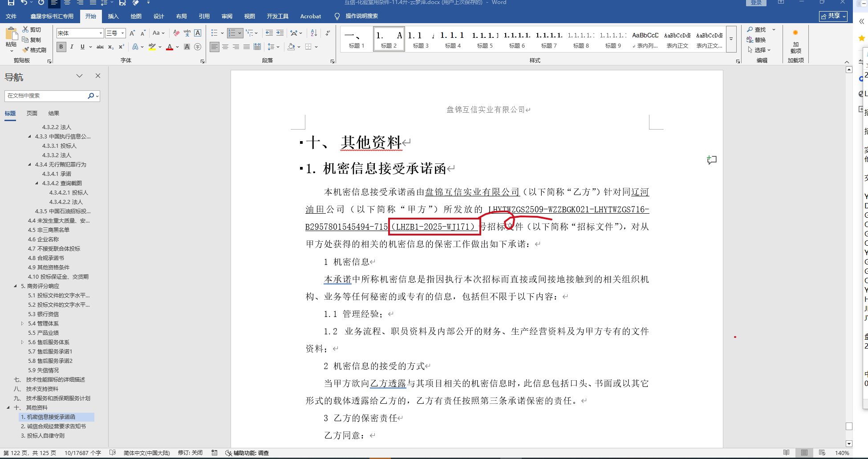This screenshot has width=868, height=459.
Task: Switch to Read Mode view in status bar
Action: [787, 453]
